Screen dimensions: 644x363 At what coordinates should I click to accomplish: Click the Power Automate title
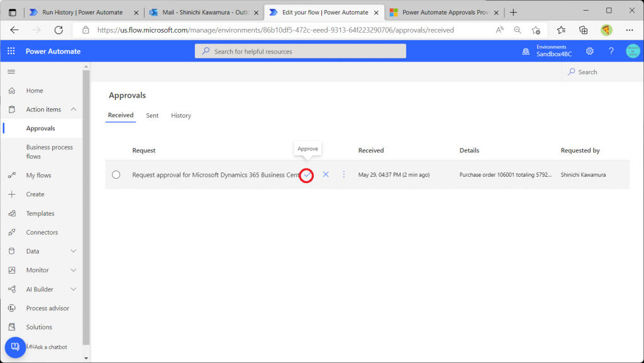coord(53,52)
